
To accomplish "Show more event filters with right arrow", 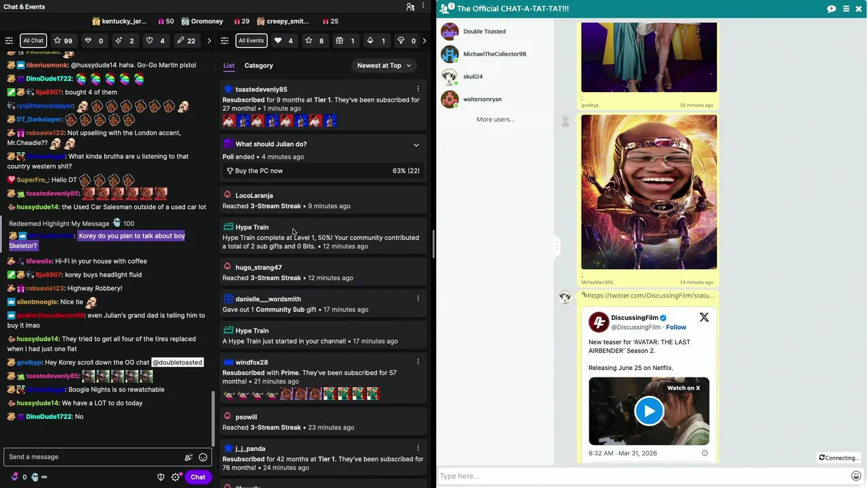I will coord(425,41).
